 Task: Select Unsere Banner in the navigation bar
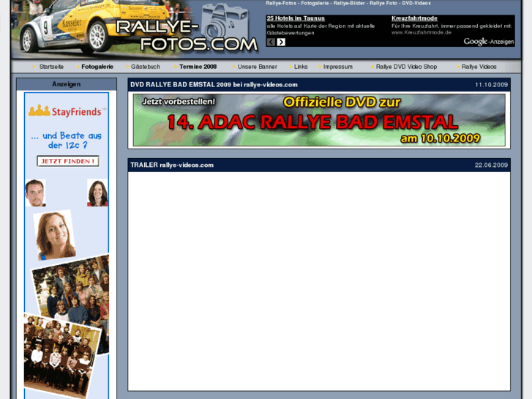[x=257, y=67]
